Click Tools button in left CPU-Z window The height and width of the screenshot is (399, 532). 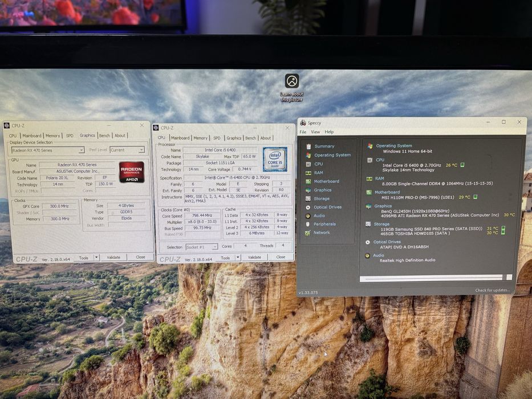point(83,258)
